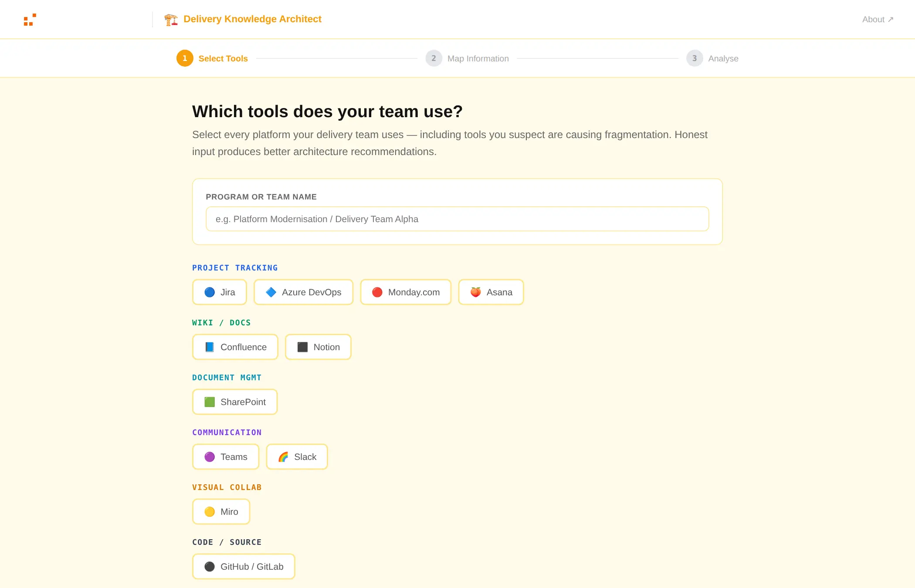Click the orange logo icon top-left
Viewport: 915px width, 588px height.
click(x=30, y=20)
